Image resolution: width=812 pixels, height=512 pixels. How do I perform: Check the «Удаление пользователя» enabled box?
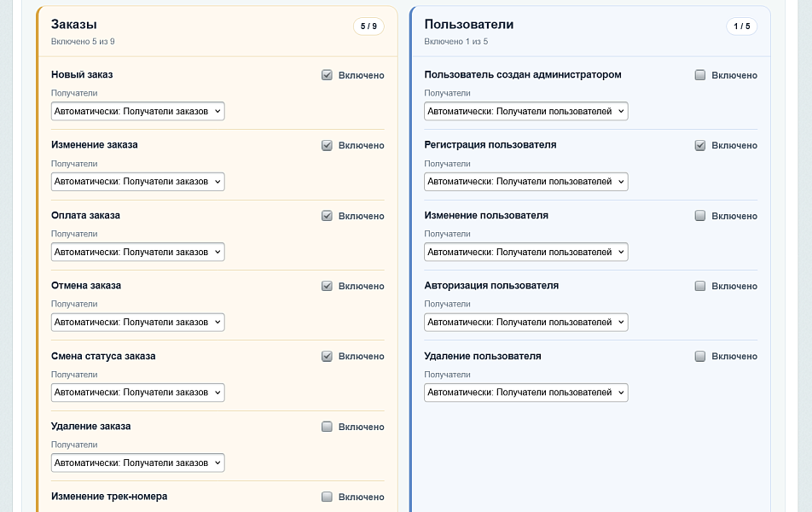(700, 357)
